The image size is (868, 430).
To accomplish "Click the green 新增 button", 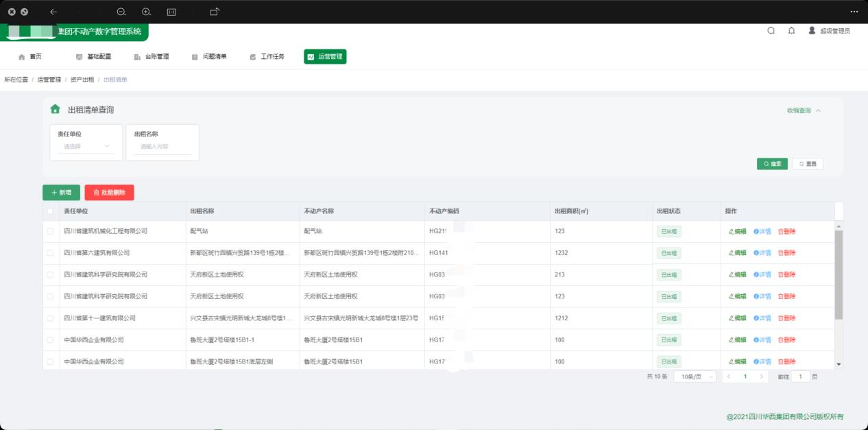I will coord(61,193).
